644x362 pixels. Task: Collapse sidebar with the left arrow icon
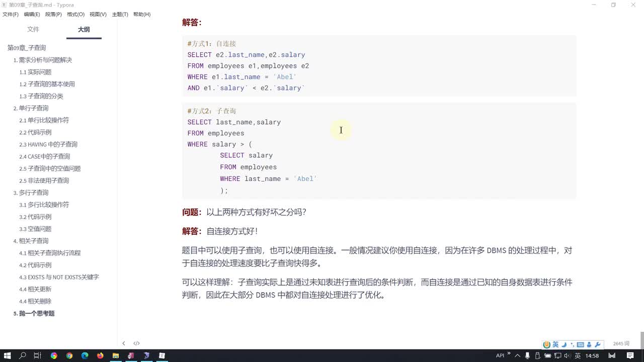(124, 343)
